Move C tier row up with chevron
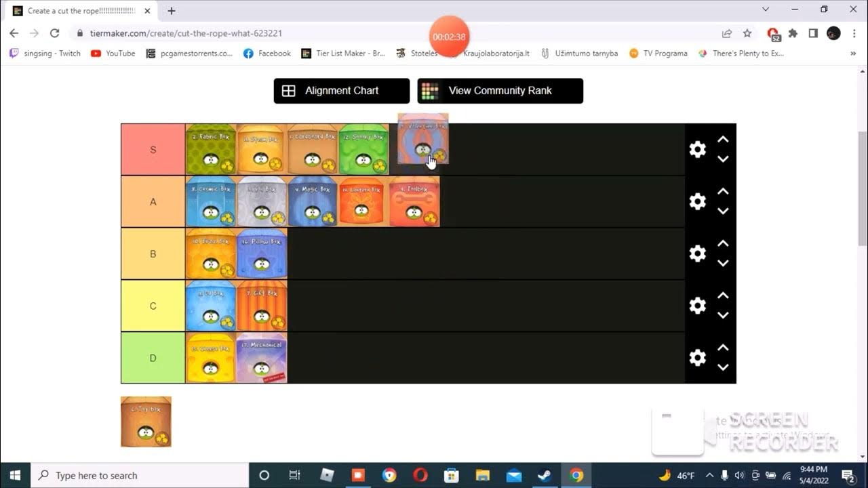The height and width of the screenshot is (488, 868). 723,296
